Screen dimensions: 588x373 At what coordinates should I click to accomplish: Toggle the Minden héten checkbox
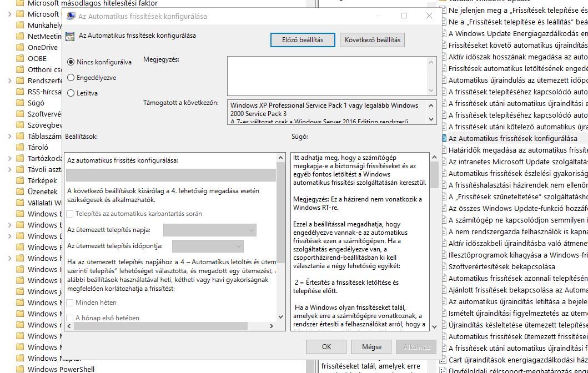(70, 303)
